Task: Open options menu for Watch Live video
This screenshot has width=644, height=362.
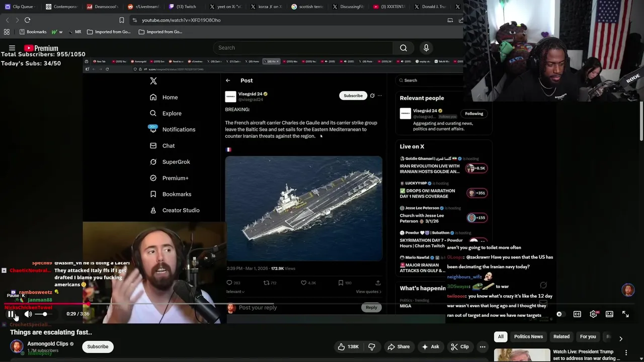Action: [x=626, y=353]
